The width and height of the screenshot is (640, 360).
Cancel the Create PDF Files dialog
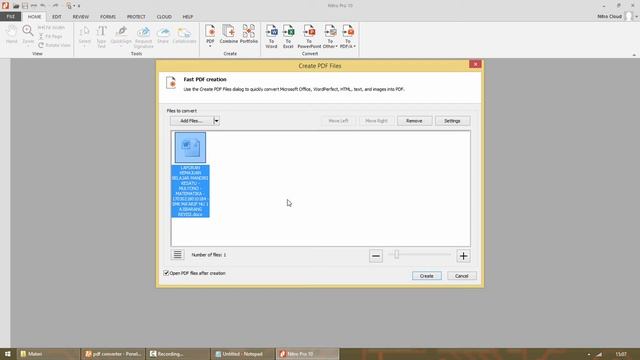(x=462, y=276)
